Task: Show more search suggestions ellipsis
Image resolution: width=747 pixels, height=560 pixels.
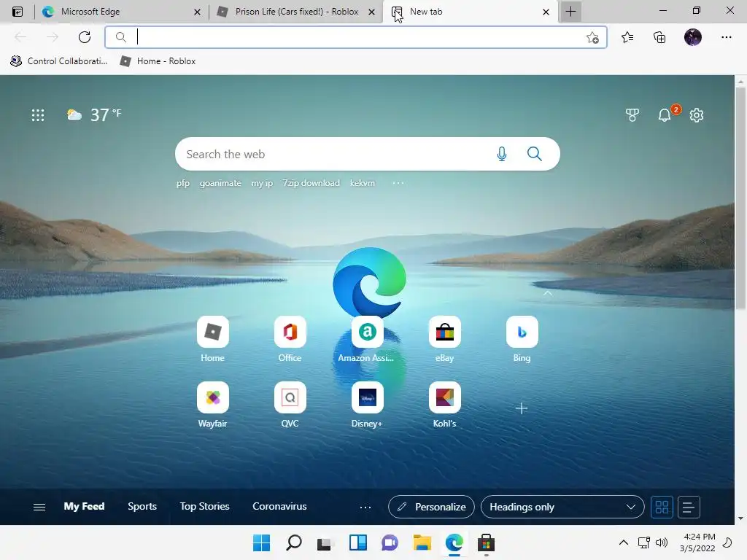Action: tap(398, 183)
